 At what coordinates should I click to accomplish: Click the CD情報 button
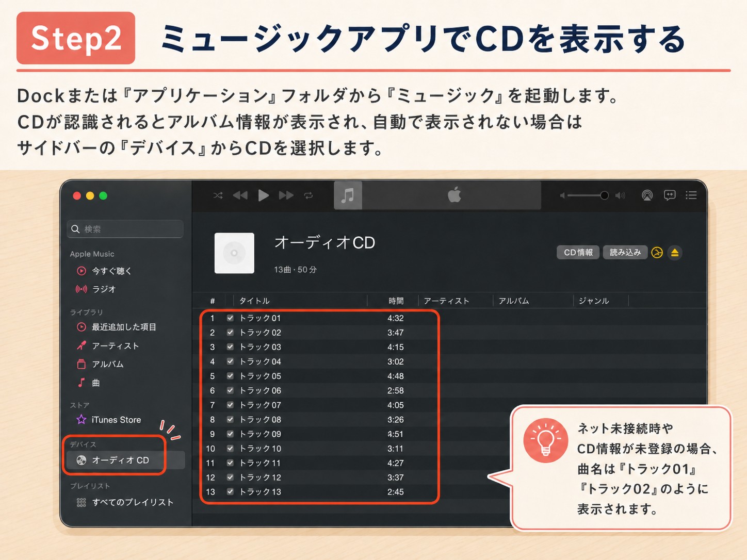point(578,253)
